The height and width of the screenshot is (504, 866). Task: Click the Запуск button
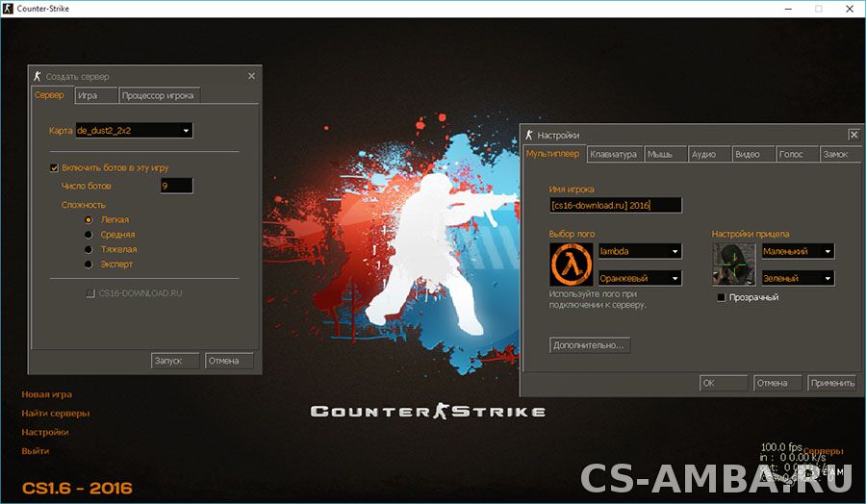point(175,361)
